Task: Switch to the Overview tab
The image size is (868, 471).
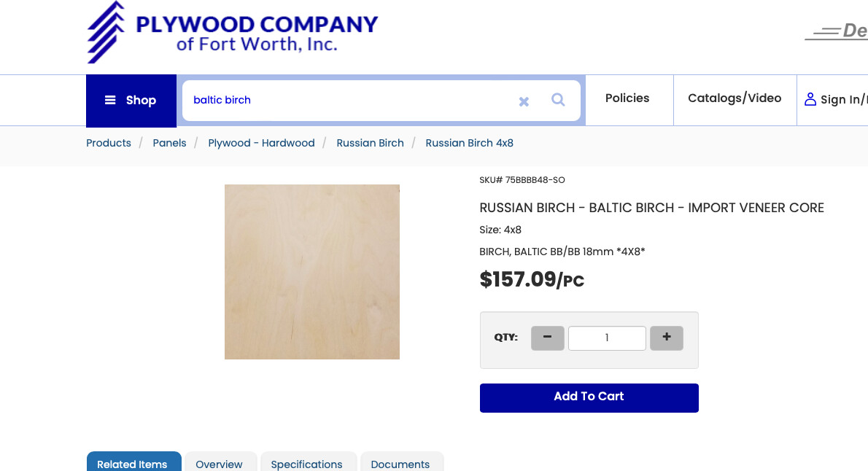Action: (x=219, y=464)
